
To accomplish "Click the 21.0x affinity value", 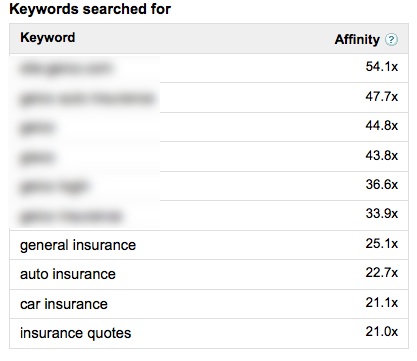I will pyautogui.click(x=382, y=332).
